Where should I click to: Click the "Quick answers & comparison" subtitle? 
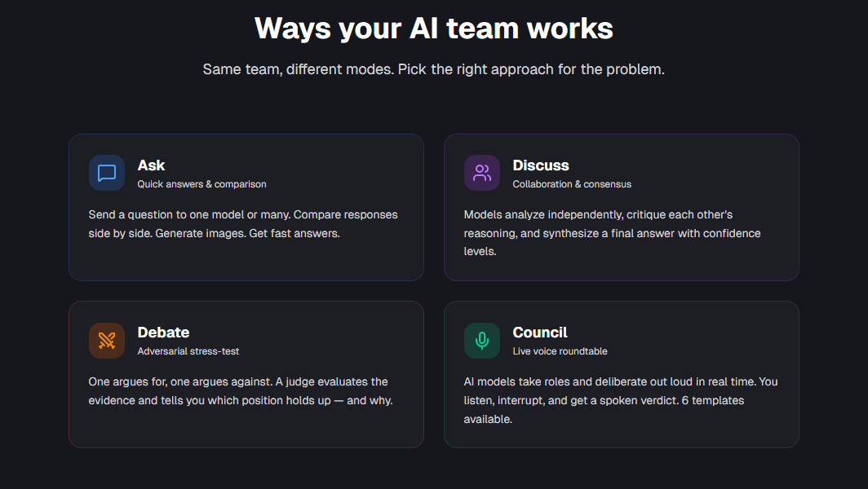click(x=201, y=184)
